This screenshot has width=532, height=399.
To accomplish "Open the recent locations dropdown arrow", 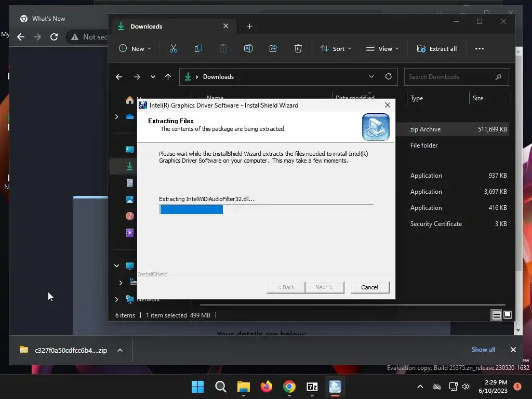I will click(153, 77).
